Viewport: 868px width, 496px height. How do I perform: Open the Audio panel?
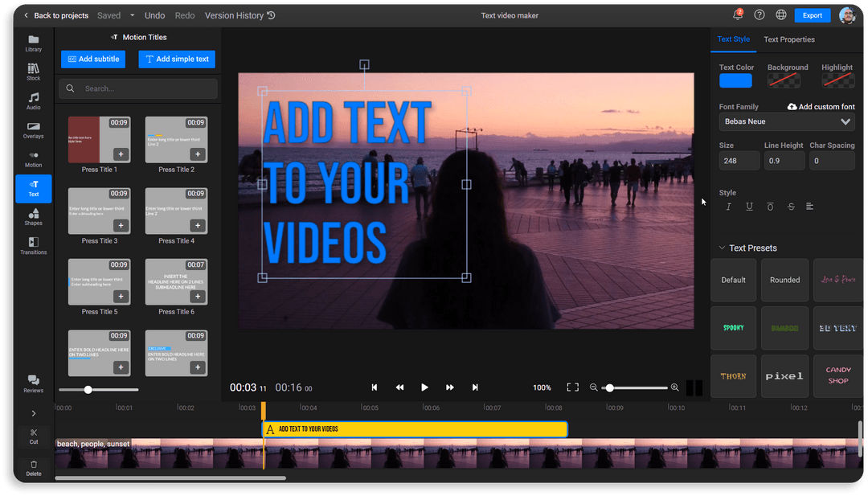(x=33, y=100)
